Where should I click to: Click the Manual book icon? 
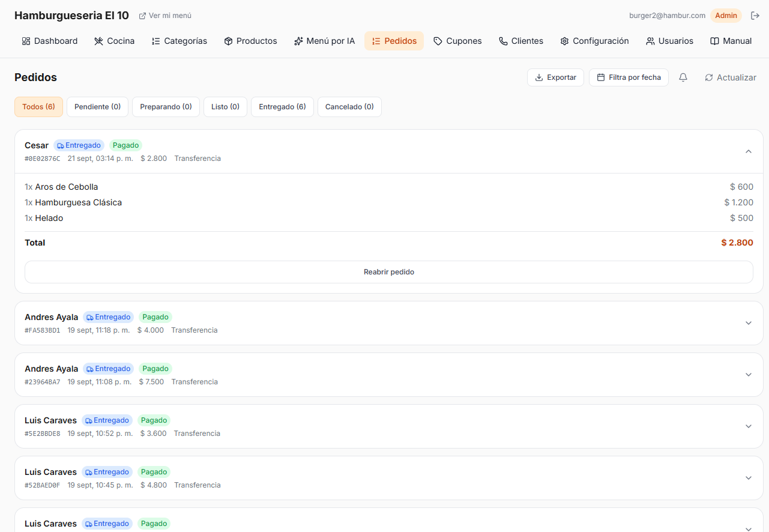click(x=714, y=41)
